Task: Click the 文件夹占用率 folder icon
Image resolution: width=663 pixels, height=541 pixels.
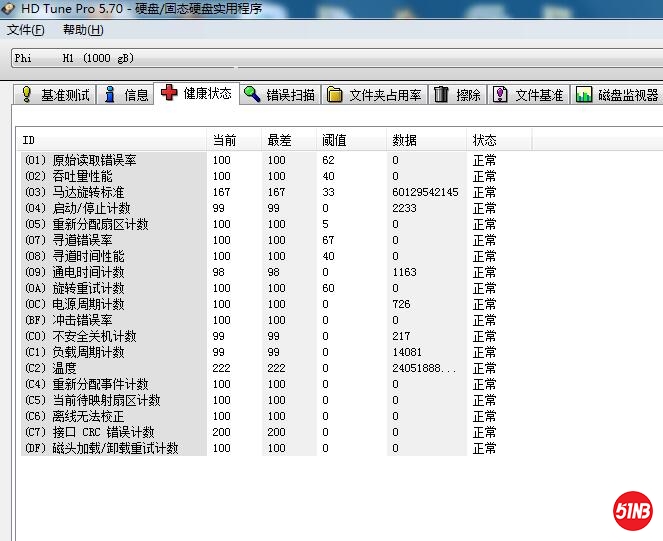Action: (x=334, y=95)
